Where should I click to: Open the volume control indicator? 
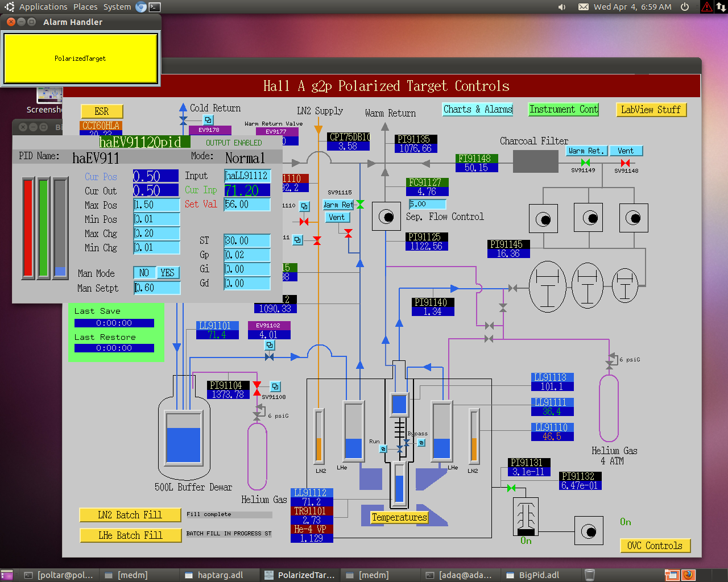562,7
